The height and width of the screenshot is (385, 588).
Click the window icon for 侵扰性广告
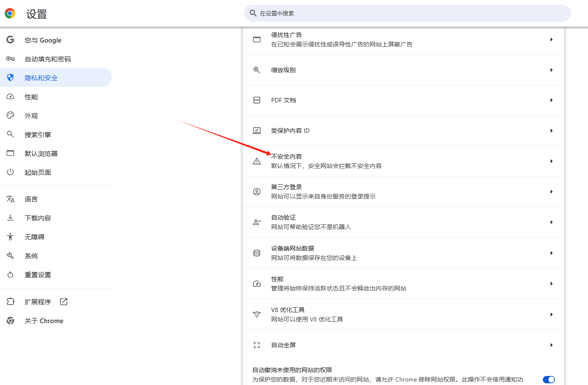(257, 40)
